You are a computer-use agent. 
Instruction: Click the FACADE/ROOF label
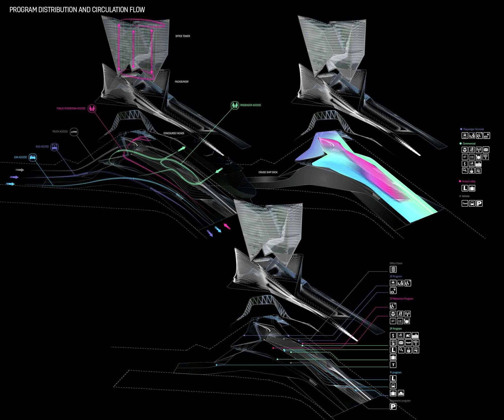click(182, 82)
